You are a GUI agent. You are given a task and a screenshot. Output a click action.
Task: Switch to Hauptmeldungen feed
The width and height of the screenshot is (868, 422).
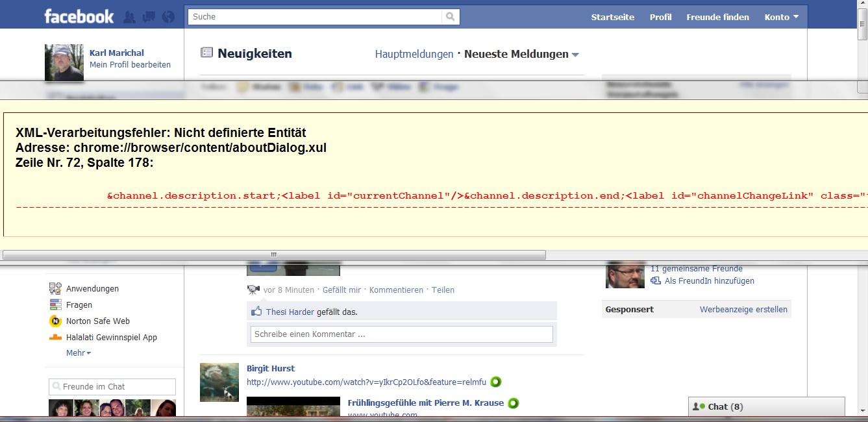414,54
